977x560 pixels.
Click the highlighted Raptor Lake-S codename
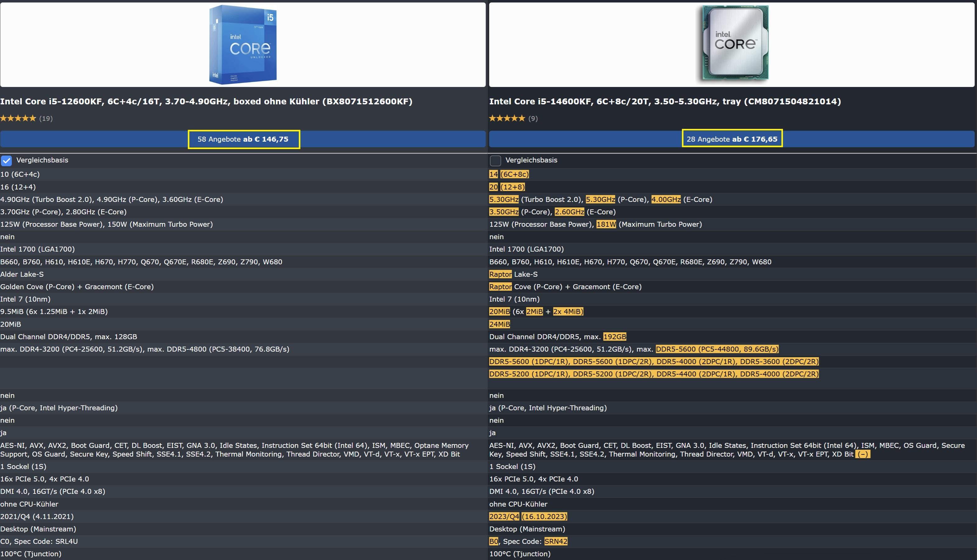point(500,274)
